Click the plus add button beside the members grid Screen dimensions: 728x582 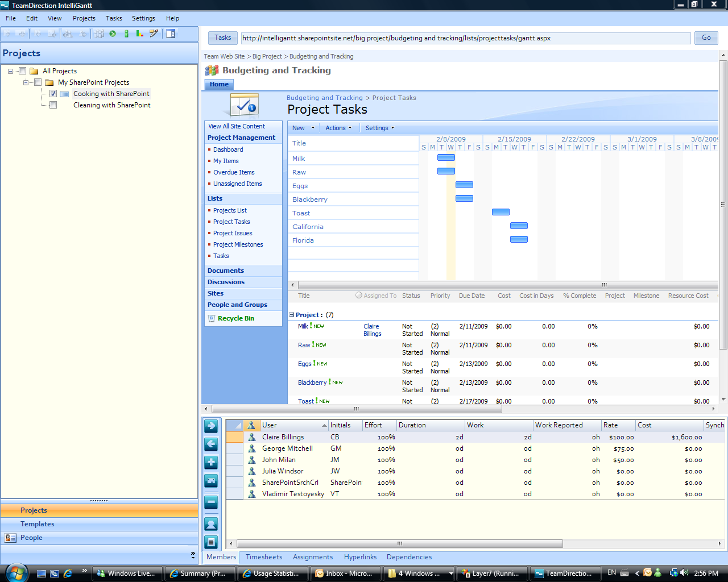(211, 462)
